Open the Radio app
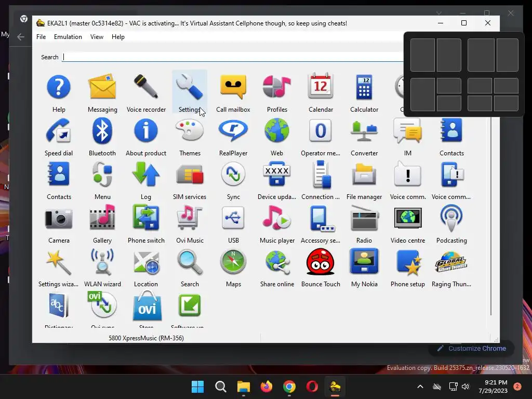Viewport: 532px width, 399px height. coord(364,218)
